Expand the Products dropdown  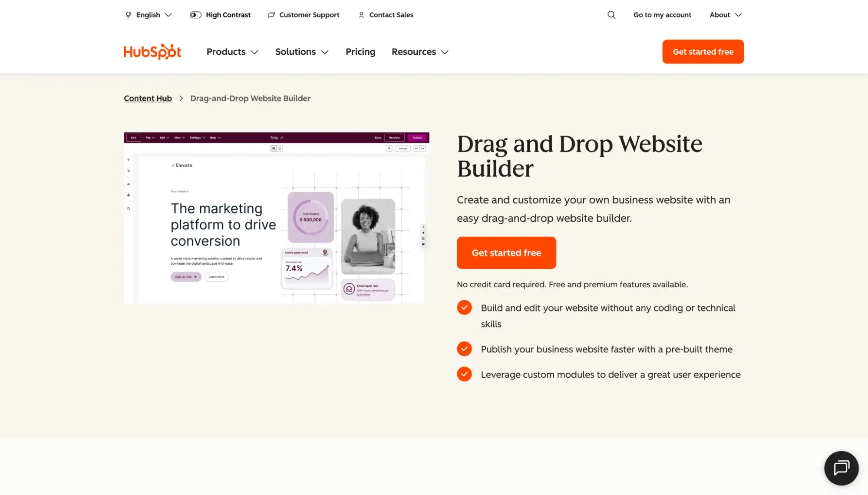[x=232, y=52]
